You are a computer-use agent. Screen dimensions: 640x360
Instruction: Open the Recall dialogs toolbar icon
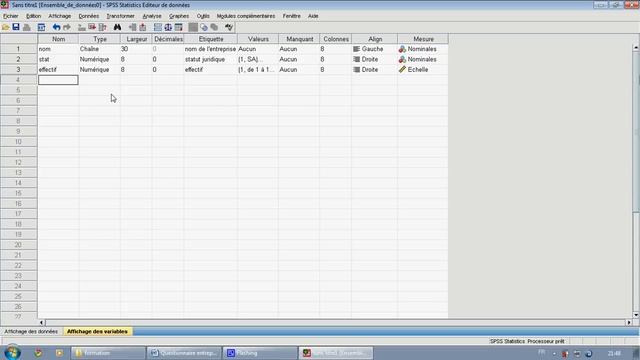(41, 27)
